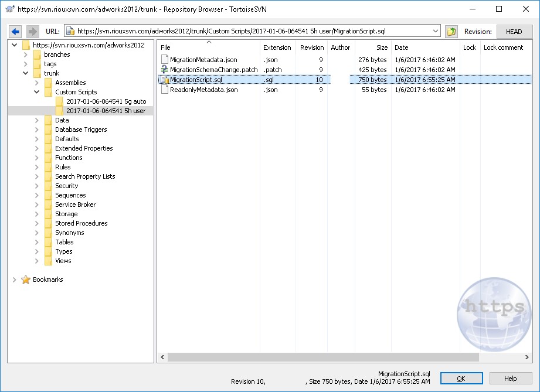Open the URL history dropdown arrow

(x=435, y=31)
